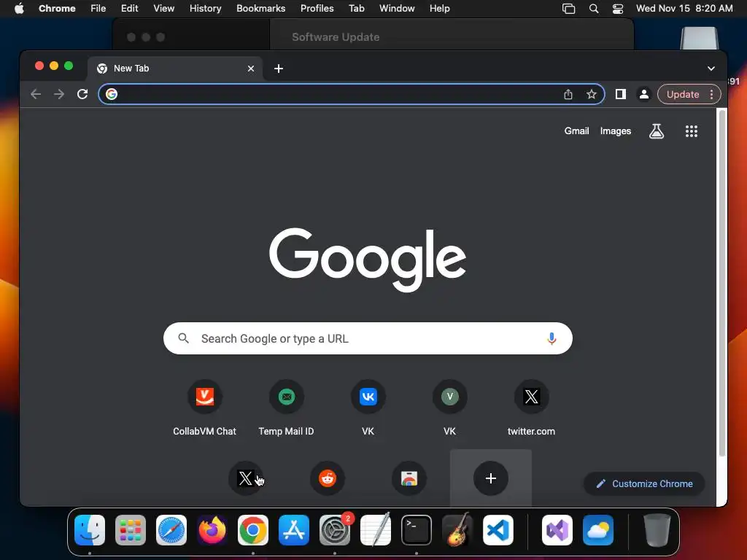
Task: Open the Apple menu
Action: [19, 8]
